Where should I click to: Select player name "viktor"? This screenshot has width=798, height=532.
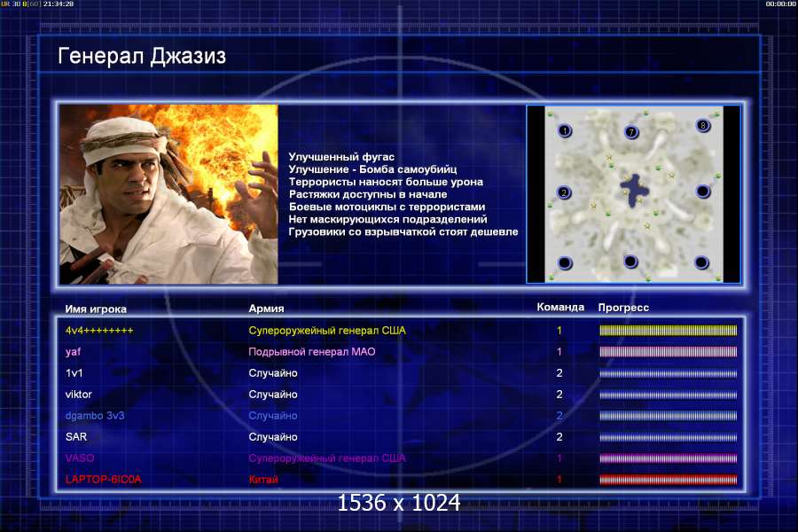78,395
